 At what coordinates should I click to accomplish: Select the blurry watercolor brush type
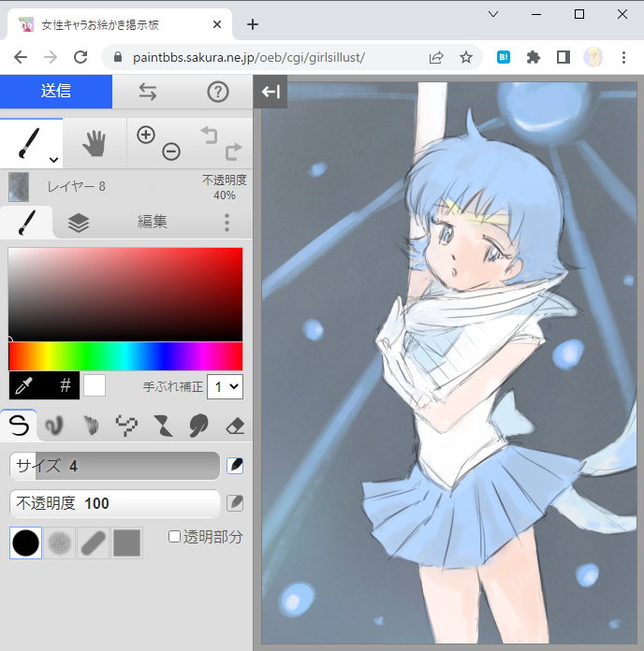(54, 426)
